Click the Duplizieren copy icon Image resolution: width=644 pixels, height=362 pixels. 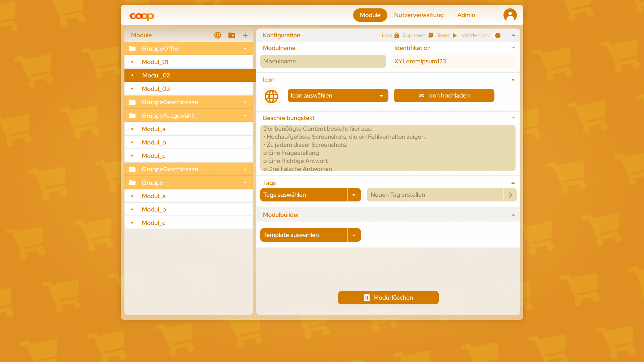click(431, 35)
